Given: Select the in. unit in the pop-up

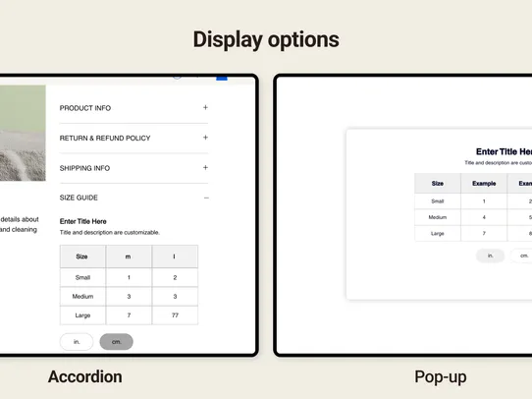Looking at the screenshot, I should 490,256.
